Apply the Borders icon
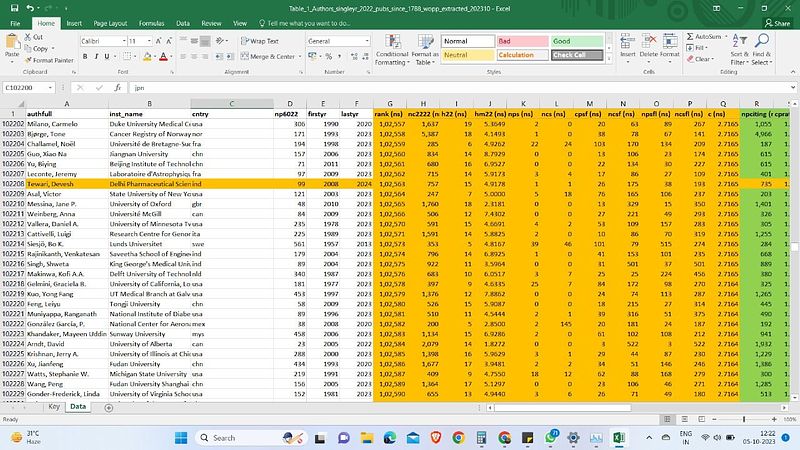800x450 pixels. (x=127, y=56)
